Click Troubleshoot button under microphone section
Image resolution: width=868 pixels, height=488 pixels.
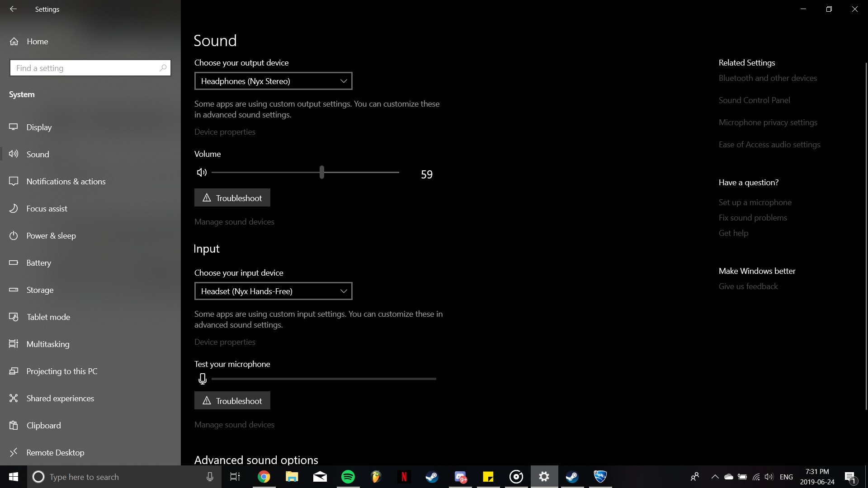click(x=232, y=400)
